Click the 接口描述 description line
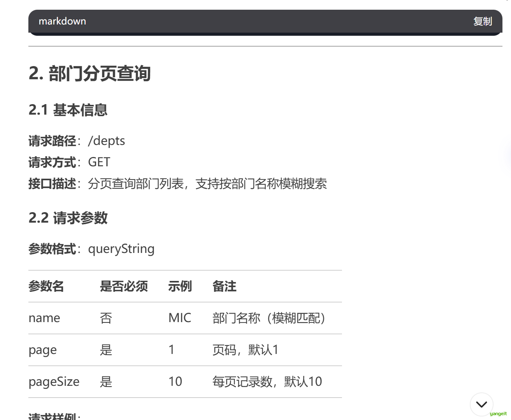 178,183
